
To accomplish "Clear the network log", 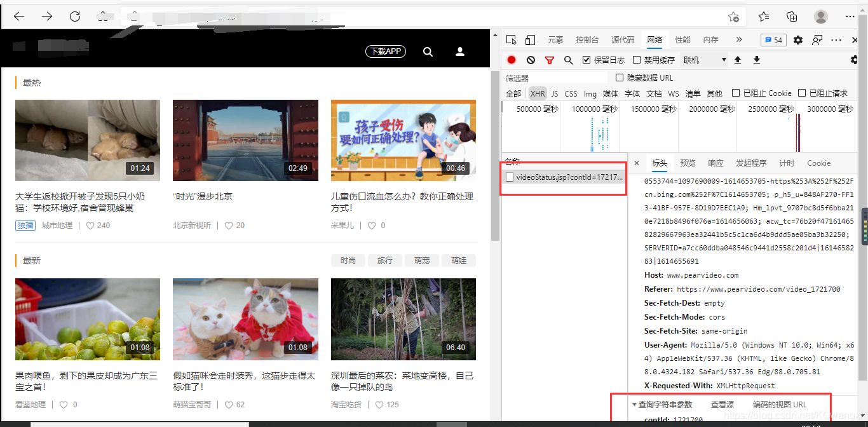I will [531, 60].
